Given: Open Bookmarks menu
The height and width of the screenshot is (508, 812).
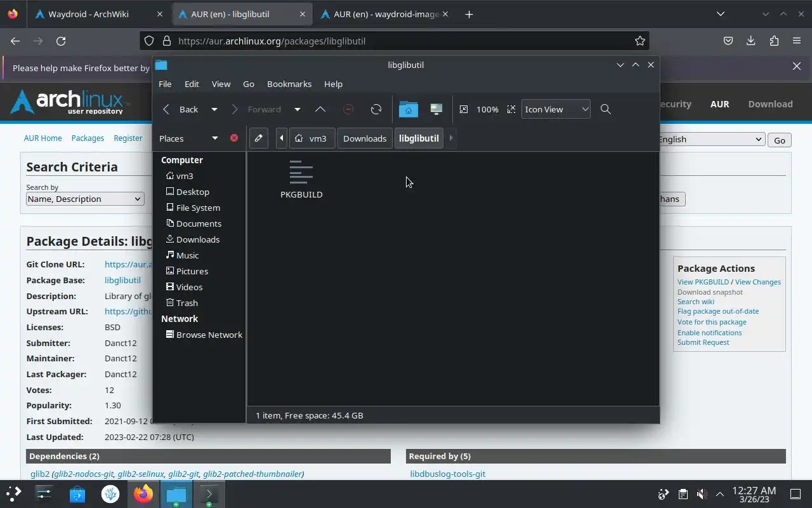Looking at the screenshot, I should click(x=289, y=84).
